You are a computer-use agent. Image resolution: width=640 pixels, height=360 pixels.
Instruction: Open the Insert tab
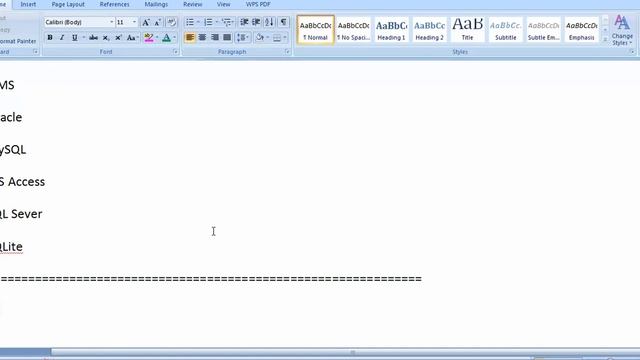28,4
